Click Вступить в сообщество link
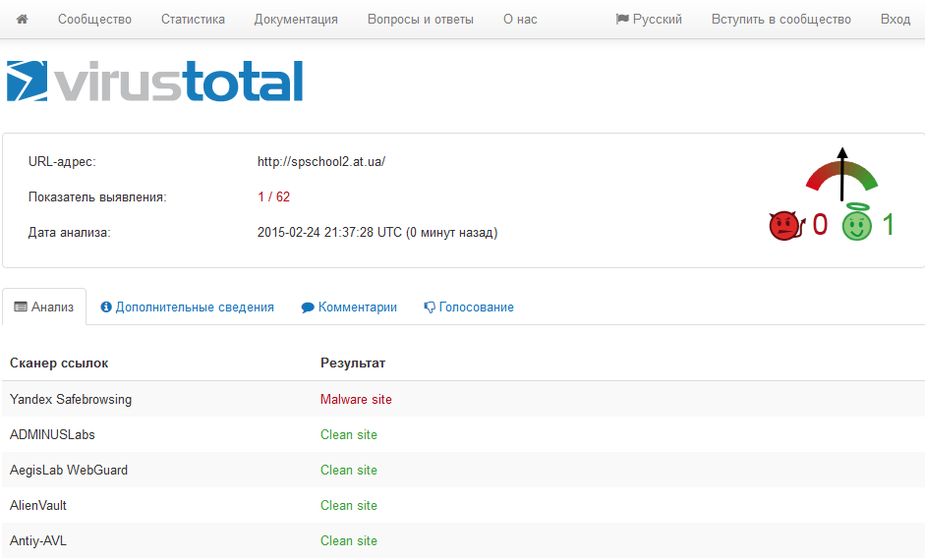This screenshot has height=560, width=925. [781, 19]
